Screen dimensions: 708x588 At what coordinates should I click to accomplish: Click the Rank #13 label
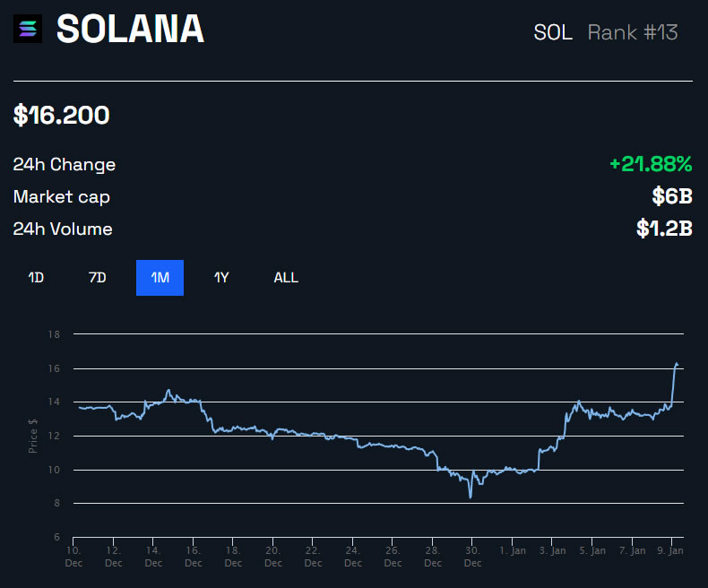coord(633,32)
